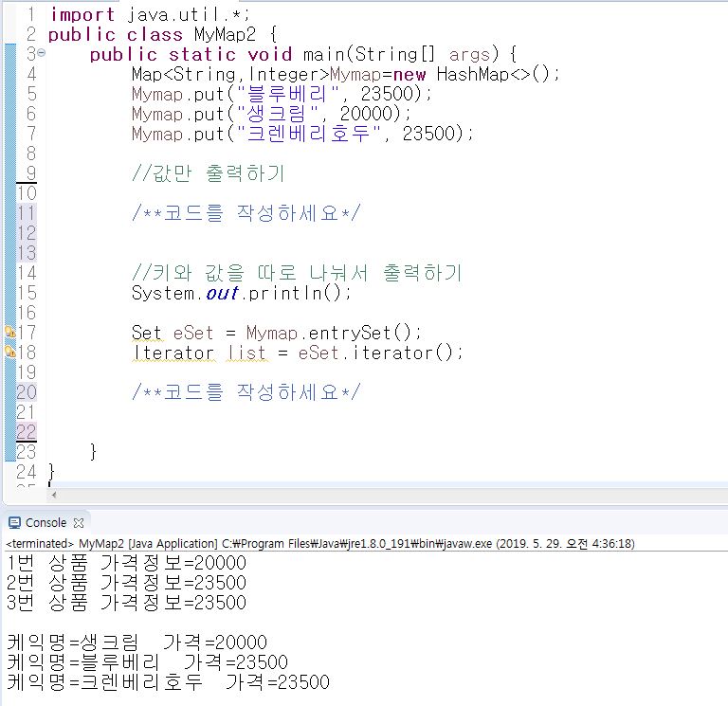Click terminated MyMap2 console status line
The width and height of the screenshot is (728, 706).
coord(320,544)
